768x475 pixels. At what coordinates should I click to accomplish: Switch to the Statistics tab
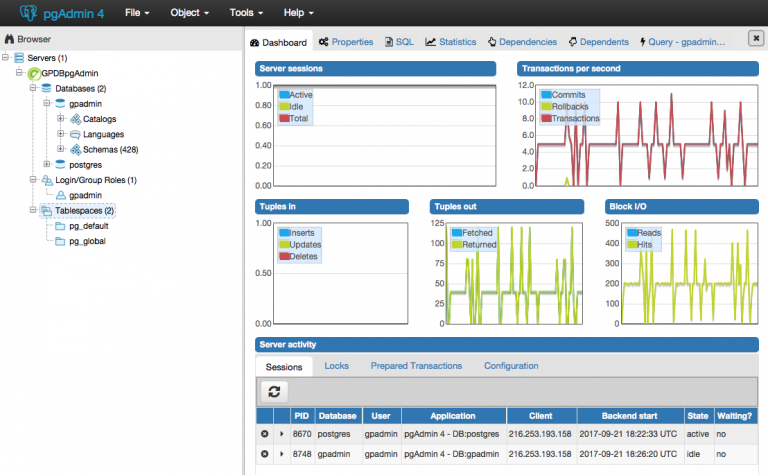(x=451, y=42)
